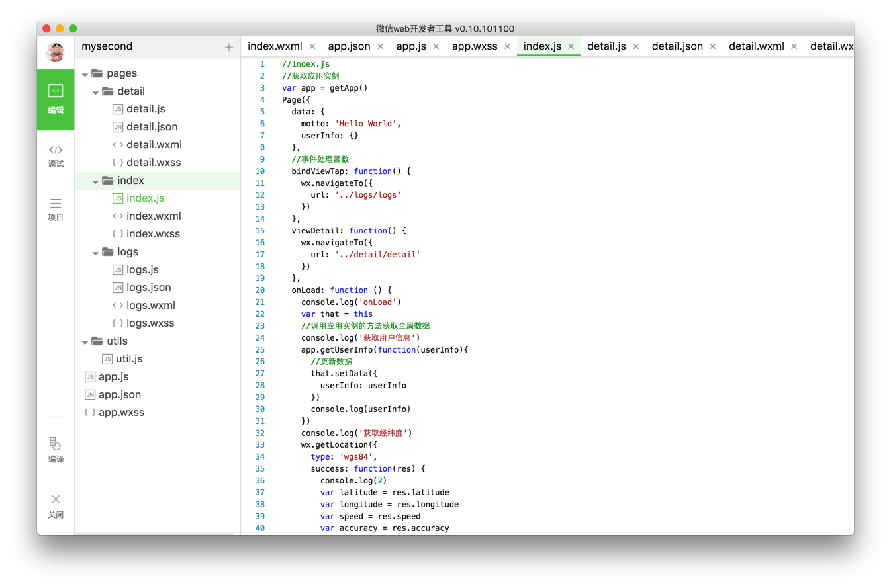Open util.js file

pos(129,359)
